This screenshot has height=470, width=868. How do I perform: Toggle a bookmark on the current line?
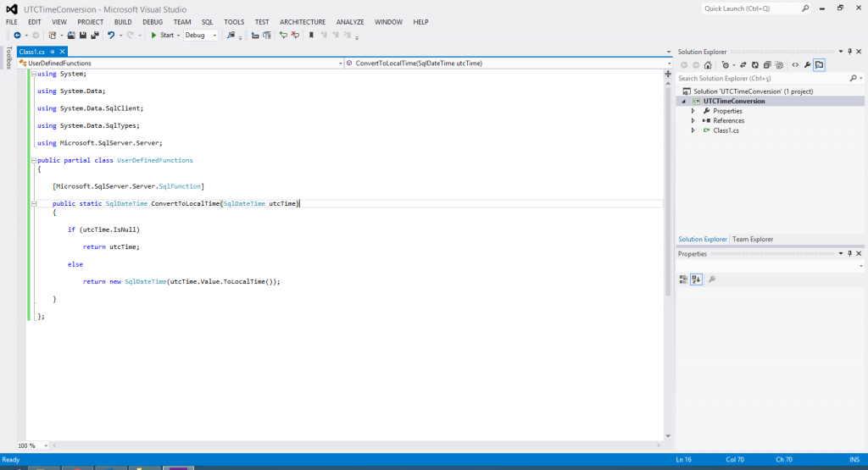[311, 36]
